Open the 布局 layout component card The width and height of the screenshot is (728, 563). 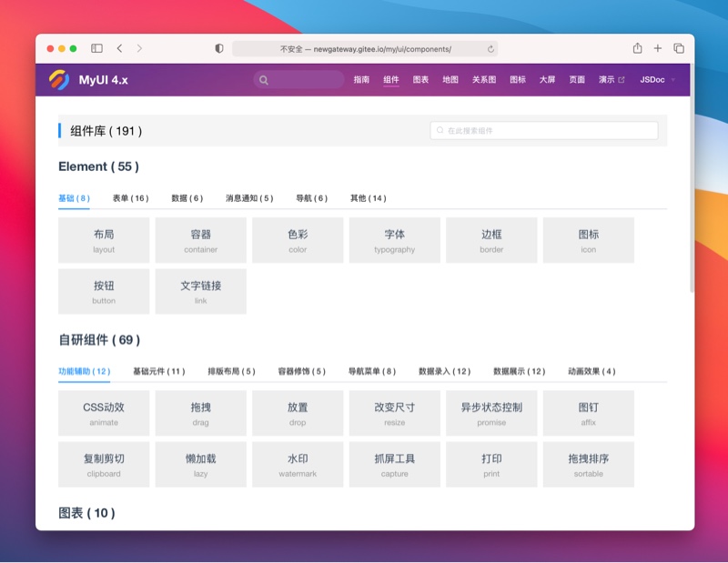104,240
